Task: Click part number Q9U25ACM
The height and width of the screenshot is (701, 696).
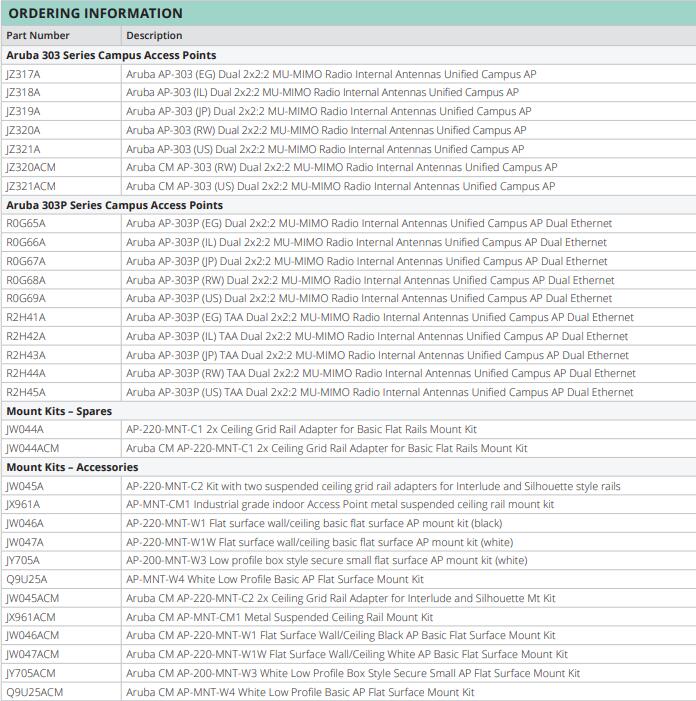Action: coord(35,693)
